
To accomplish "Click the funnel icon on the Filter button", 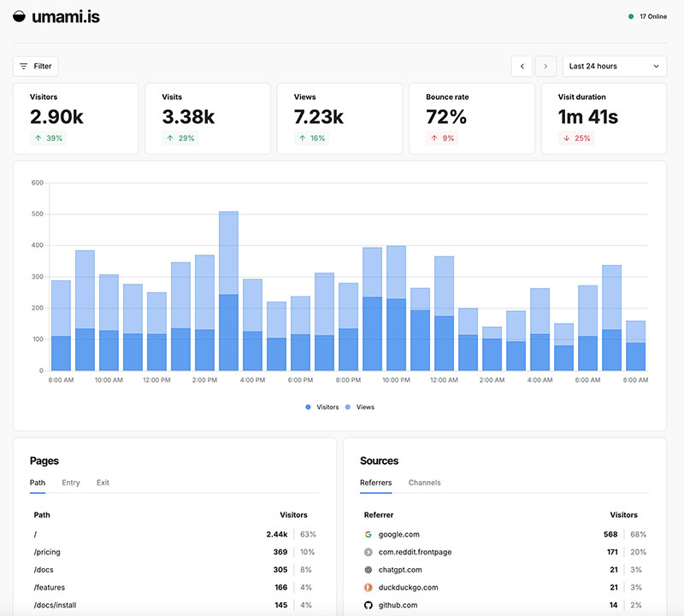I will coord(24,66).
